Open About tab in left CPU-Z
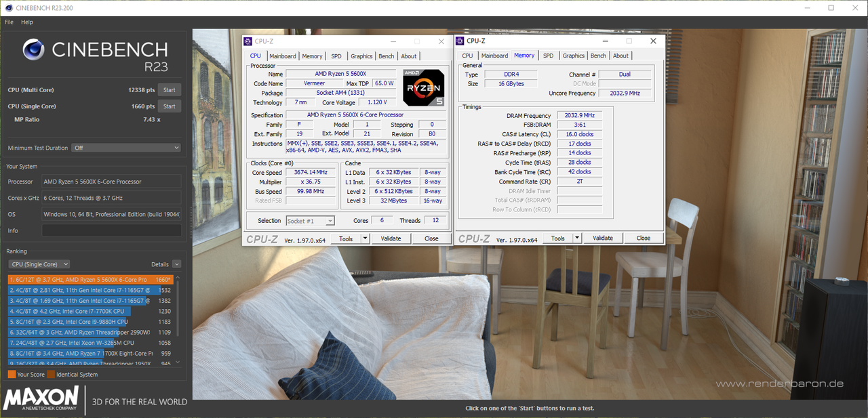Screen dimensions: 868x418 (409, 56)
